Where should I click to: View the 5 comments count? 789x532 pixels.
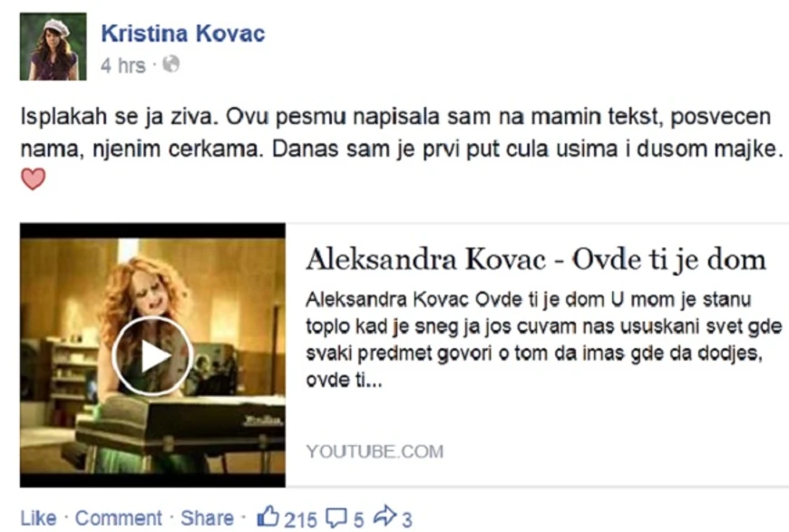[358, 519]
